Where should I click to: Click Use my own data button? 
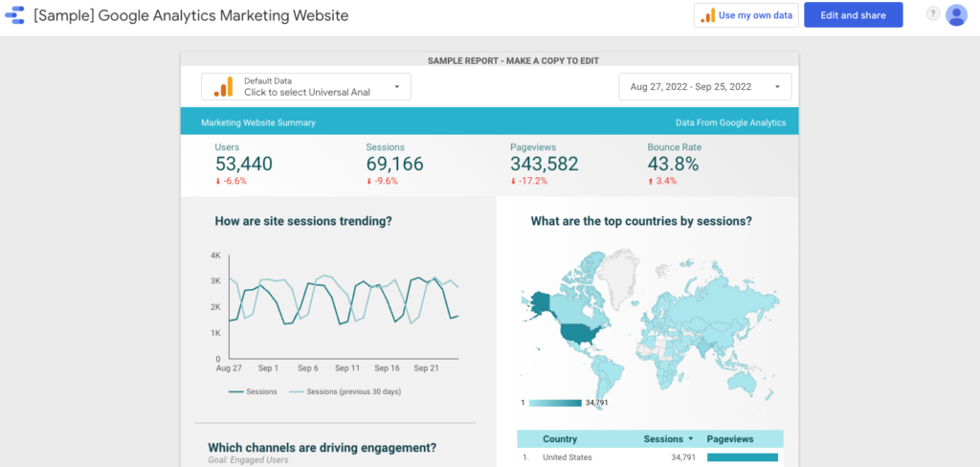pos(746,15)
